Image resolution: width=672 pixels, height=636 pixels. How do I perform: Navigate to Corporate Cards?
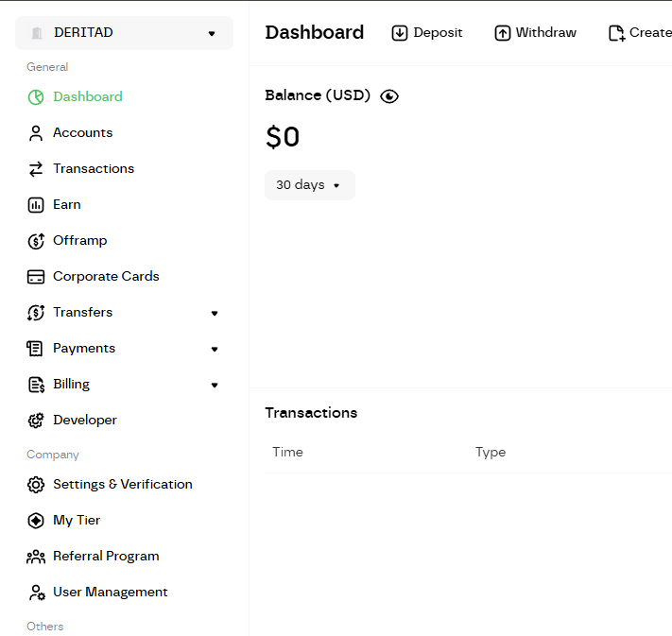tap(106, 277)
